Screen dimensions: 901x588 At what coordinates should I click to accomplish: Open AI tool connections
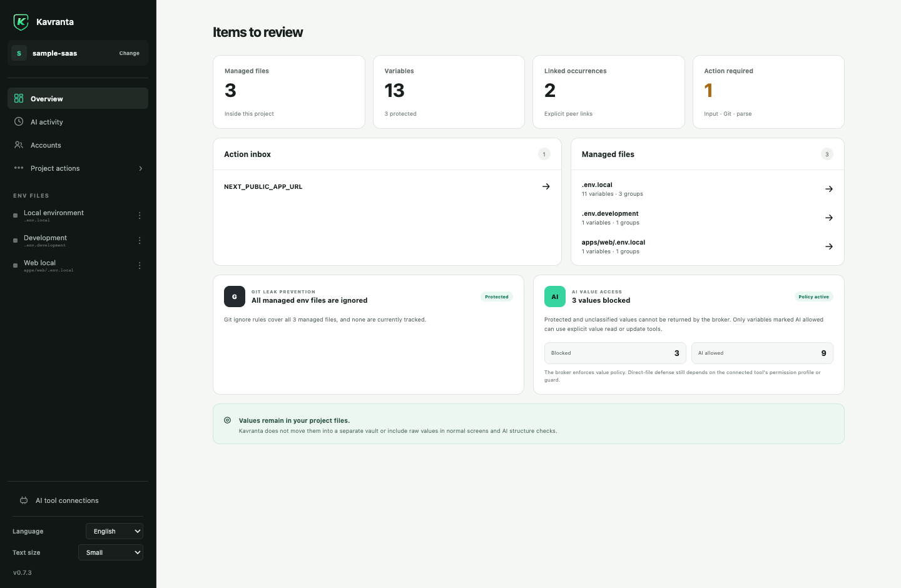[78, 500]
